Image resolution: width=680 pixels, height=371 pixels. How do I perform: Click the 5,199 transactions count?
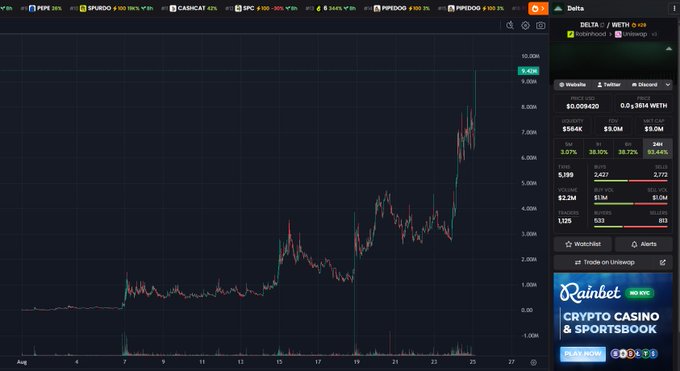pyautogui.click(x=566, y=175)
